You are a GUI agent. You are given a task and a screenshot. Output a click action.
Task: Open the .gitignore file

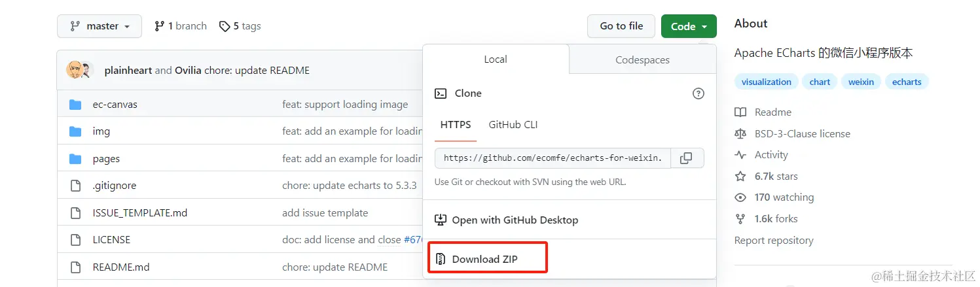(115, 186)
